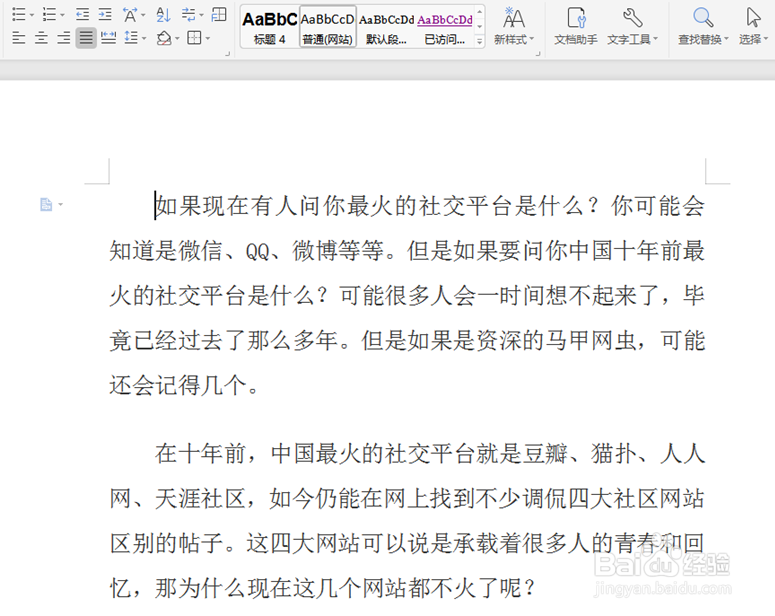Apply numbered list formatting
This screenshot has height=616, width=775.
tap(49, 15)
